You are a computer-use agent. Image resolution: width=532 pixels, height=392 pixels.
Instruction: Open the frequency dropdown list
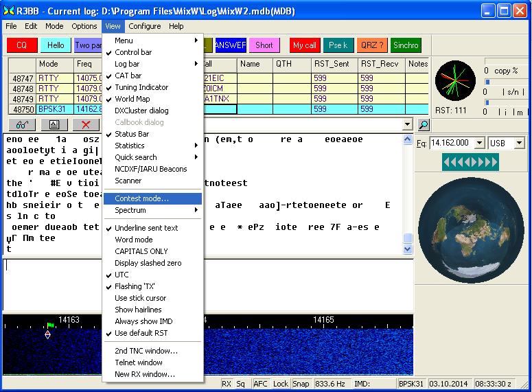coord(480,143)
